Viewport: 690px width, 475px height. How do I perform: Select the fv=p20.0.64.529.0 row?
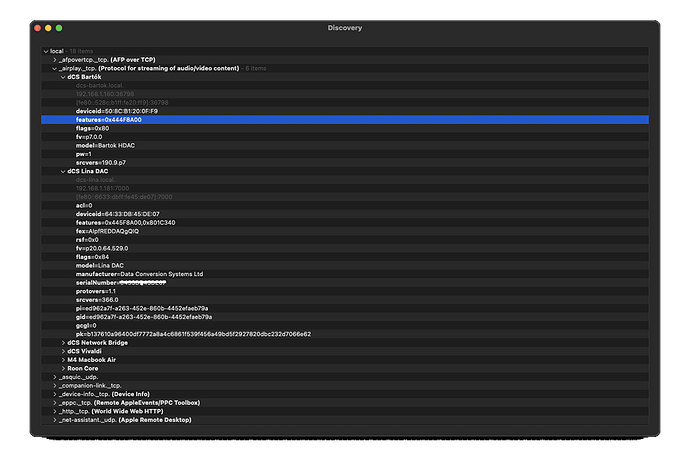point(345,248)
